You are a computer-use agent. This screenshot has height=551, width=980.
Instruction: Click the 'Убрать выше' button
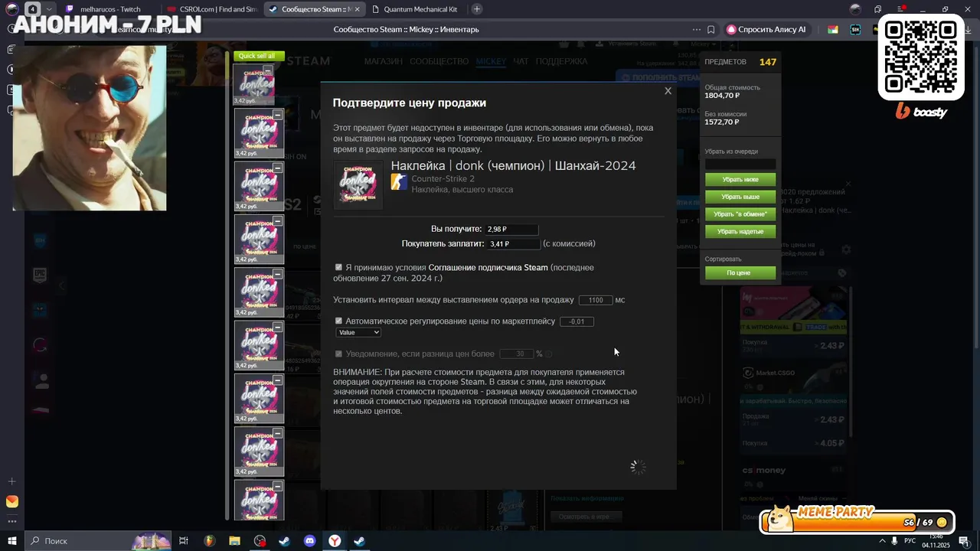(740, 197)
